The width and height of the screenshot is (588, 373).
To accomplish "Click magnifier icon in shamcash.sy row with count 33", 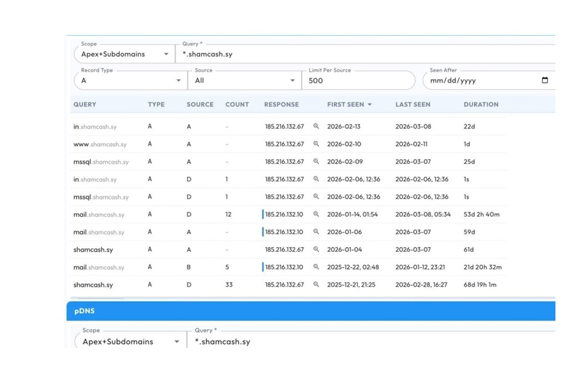I will coord(316,285).
